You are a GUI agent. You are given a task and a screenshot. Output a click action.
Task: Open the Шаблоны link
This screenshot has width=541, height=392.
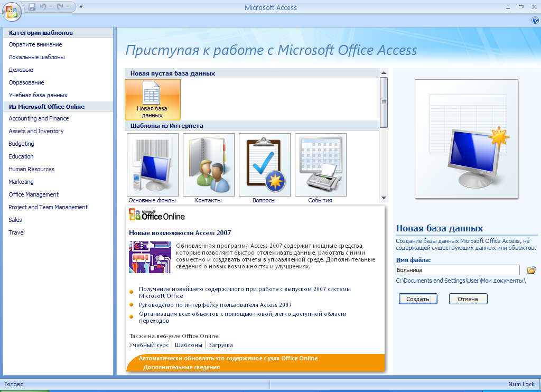(189, 345)
